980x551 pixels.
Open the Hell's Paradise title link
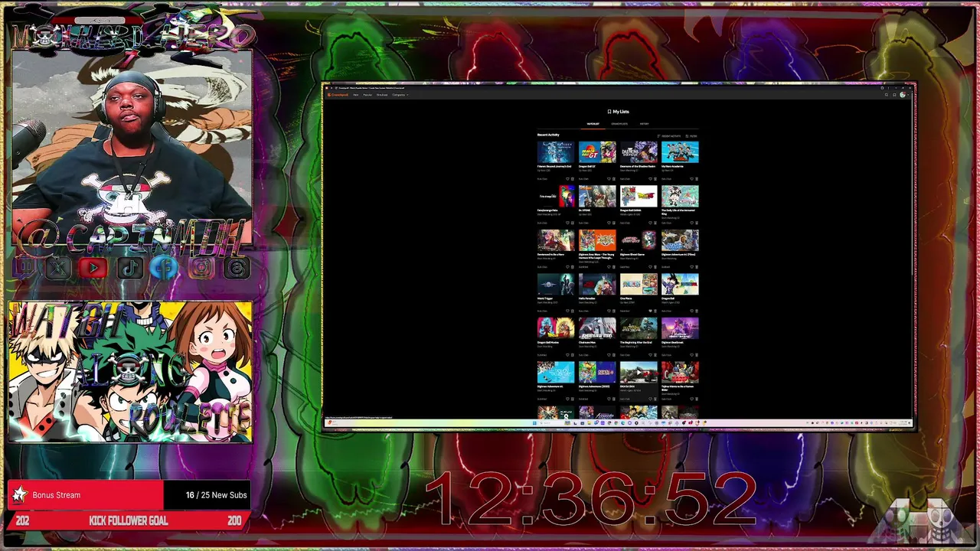pos(586,298)
